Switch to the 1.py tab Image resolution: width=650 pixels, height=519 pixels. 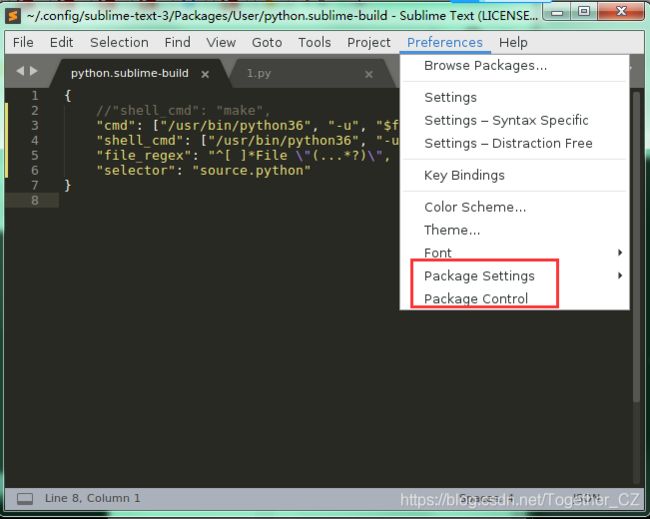pos(259,73)
